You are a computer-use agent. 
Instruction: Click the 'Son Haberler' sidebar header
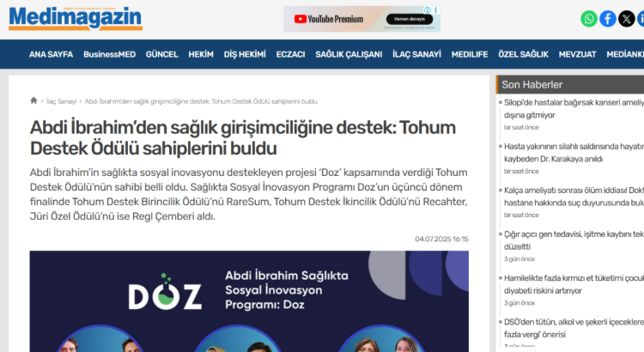pos(570,85)
